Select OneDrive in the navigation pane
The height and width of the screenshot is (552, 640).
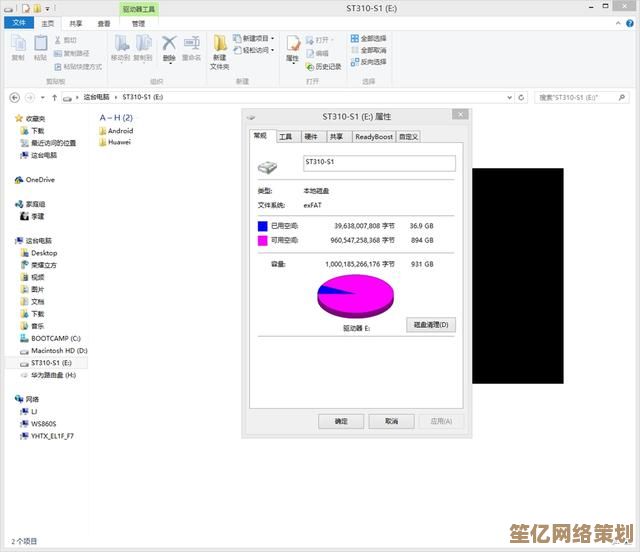point(39,180)
